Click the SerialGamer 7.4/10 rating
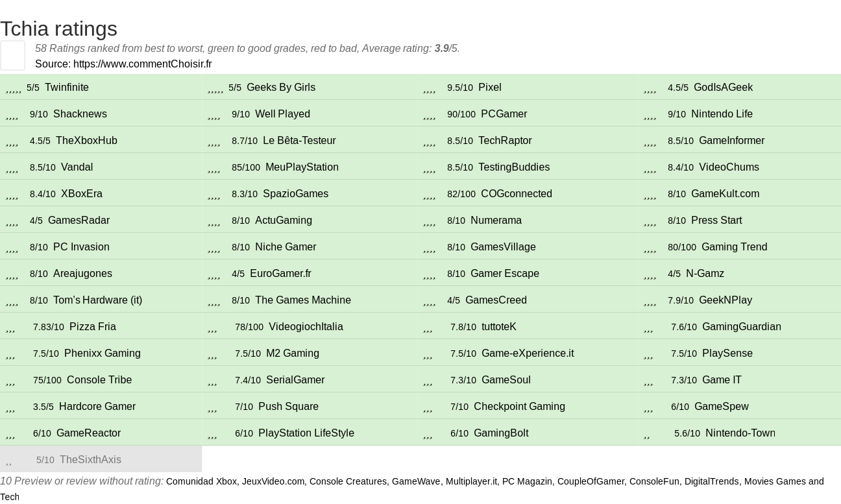This screenshot has height=504, width=841. tap(310, 379)
